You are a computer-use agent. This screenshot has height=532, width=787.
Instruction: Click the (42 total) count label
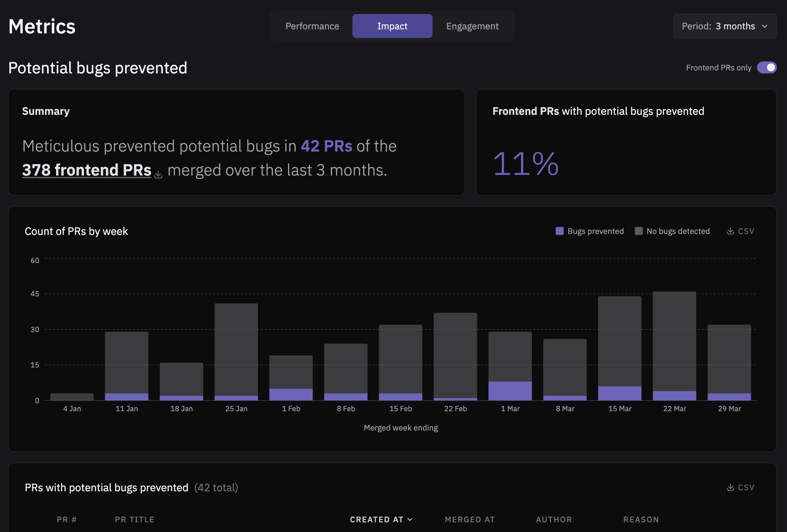(216, 488)
